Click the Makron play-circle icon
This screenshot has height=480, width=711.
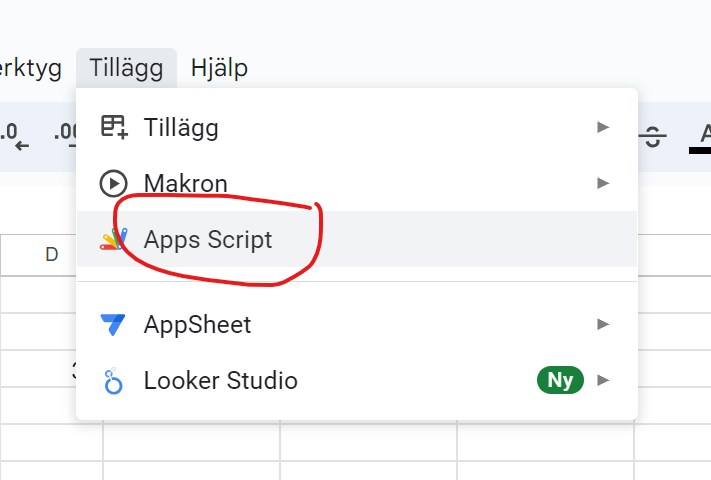[x=113, y=184]
